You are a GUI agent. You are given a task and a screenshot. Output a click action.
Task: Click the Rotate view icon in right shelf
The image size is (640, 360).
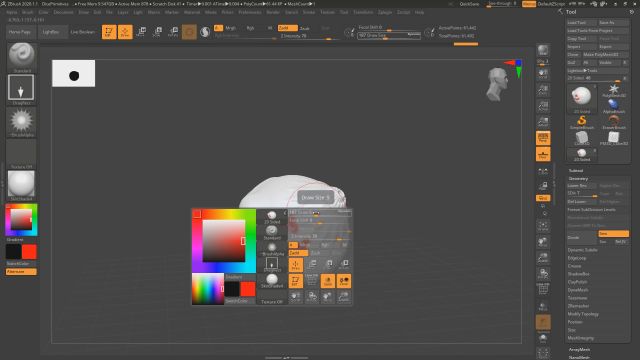(543, 274)
